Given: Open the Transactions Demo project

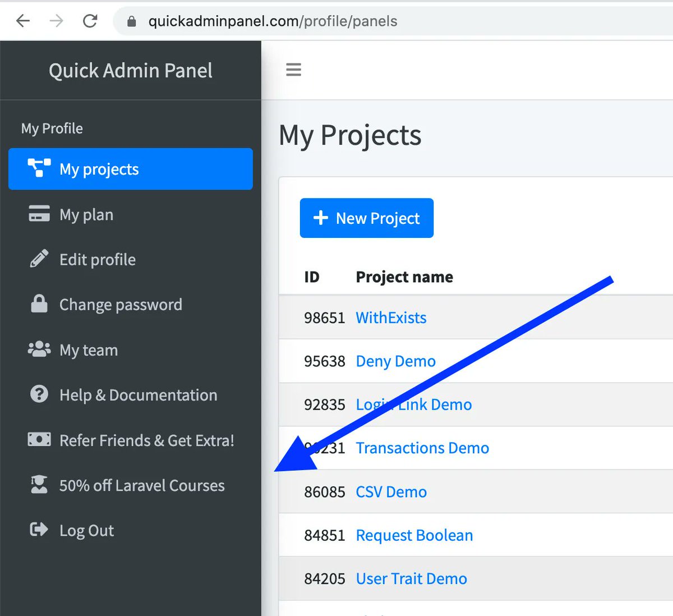Looking at the screenshot, I should [422, 448].
